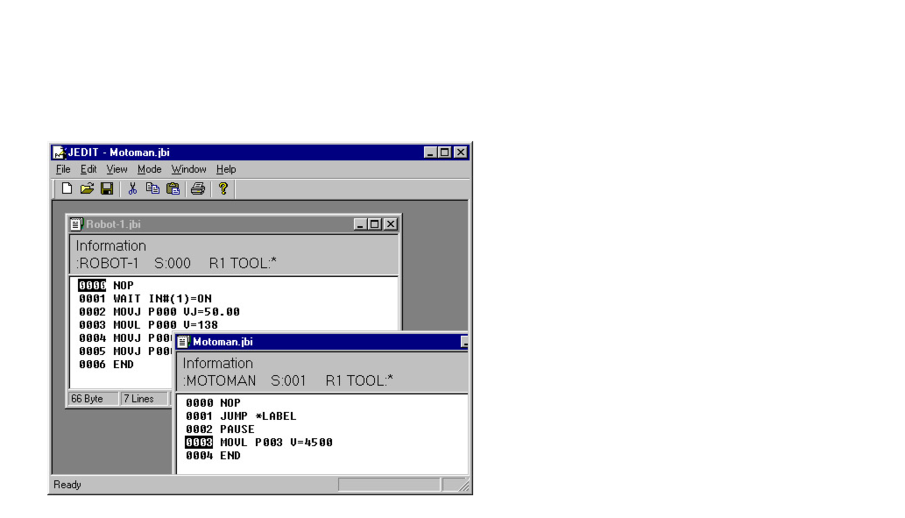
Task: Click the Paste clipboard icon
Action: click(x=173, y=189)
